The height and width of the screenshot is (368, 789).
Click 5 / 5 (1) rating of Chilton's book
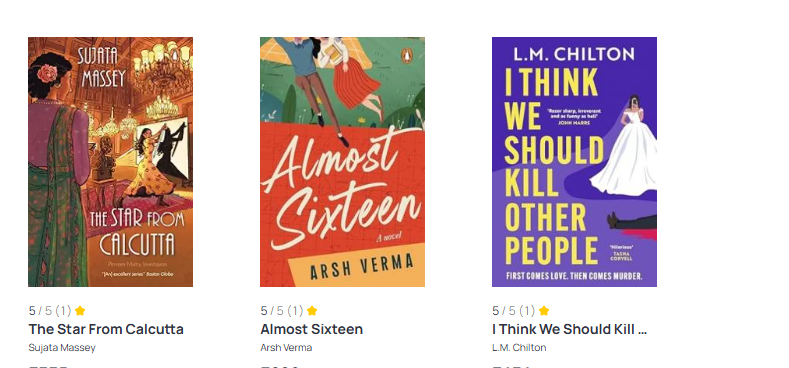click(514, 311)
